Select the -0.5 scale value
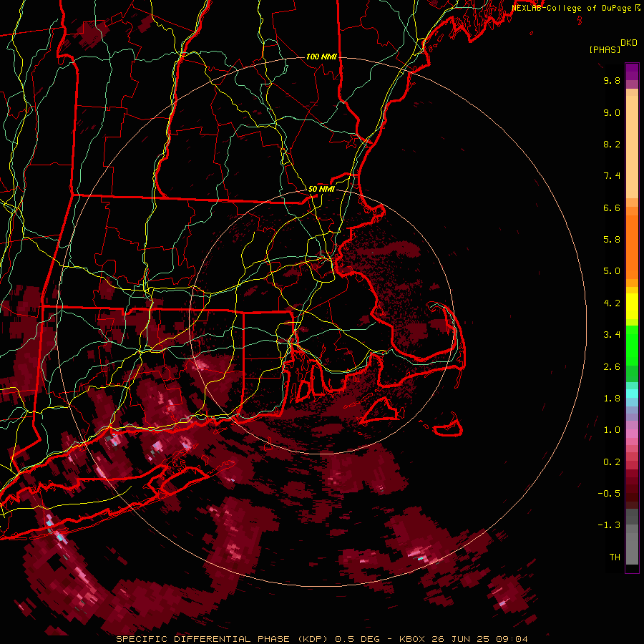 (x=609, y=494)
